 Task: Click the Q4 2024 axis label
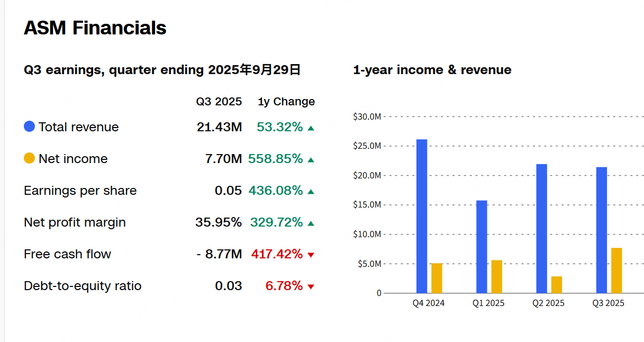pyautogui.click(x=429, y=303)
